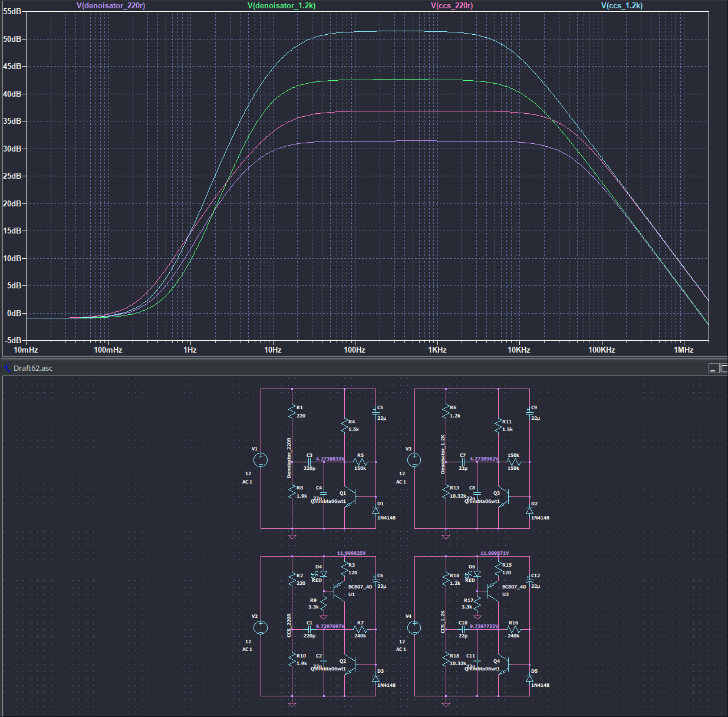Click the voltage source V2 symbol

pyautogui.click(x=260, y=627)
